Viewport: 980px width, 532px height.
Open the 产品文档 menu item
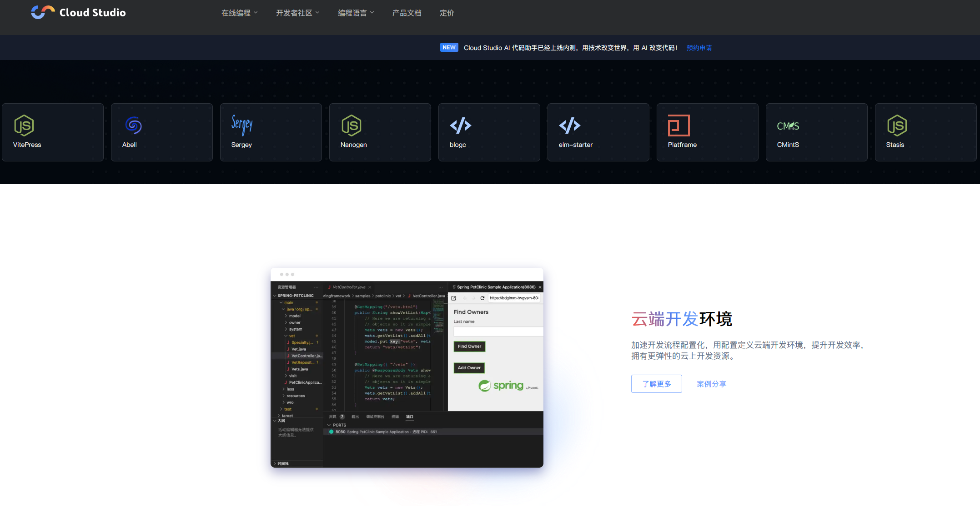coord(407,13)
